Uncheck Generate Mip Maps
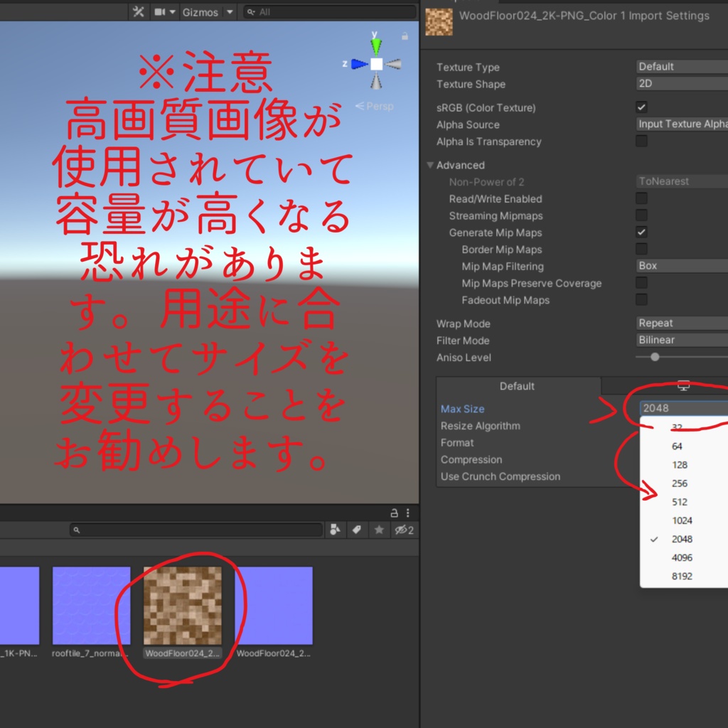This screenshot has width=728, height=728. pyautogui.click(x=641, y=232)
